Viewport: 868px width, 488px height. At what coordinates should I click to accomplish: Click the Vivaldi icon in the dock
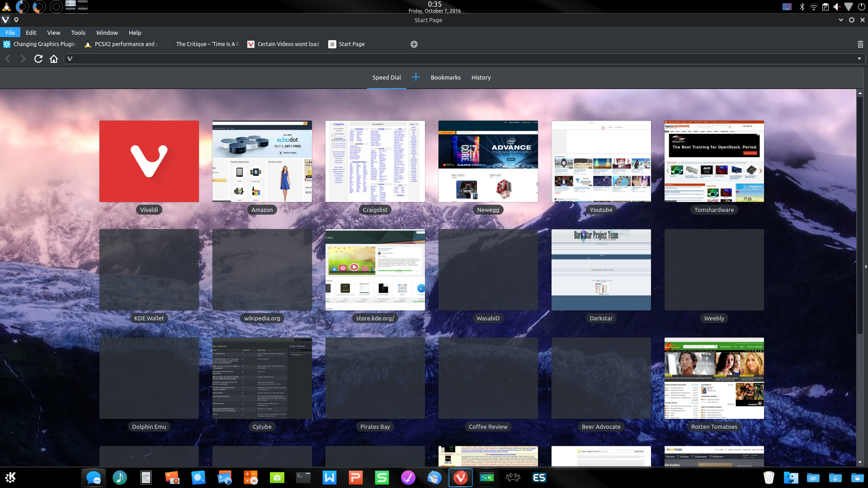tap(461, 478)
